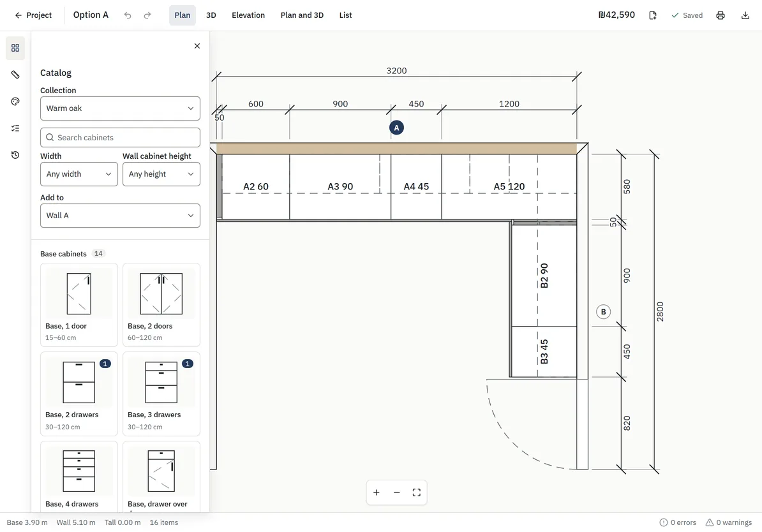The image size is (762, 532).
Task: Pick the Base, drawer over cabinet card
Action: pyautogui.click(x=161, y=477)
